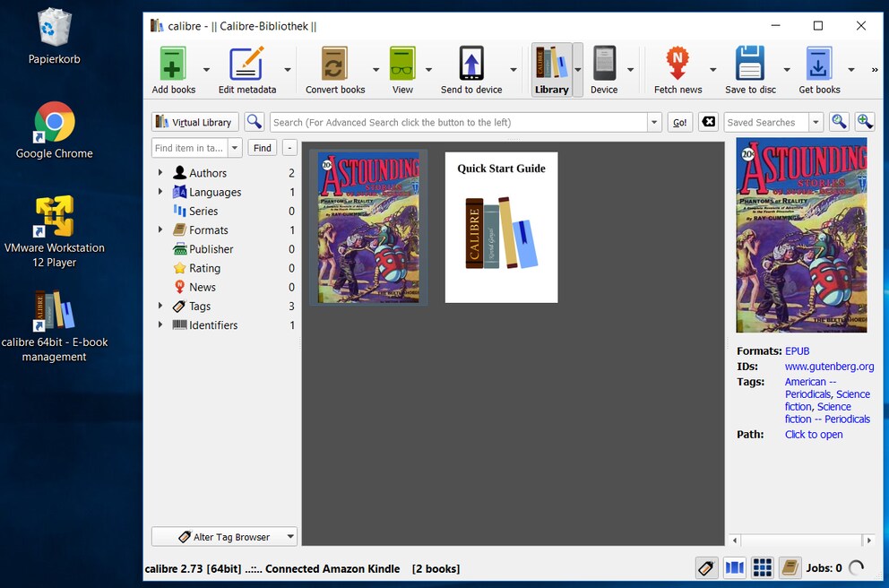
Task: Toggle the Tag browser status bar icon
Action: point(706,567)
